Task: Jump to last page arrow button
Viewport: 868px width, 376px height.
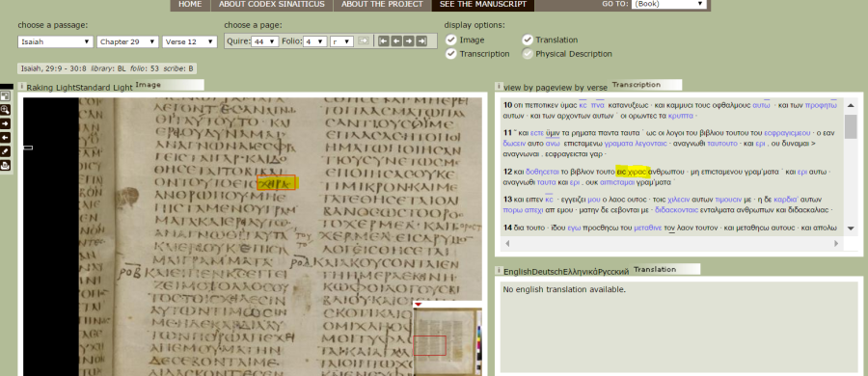Action: click(421, 41)
